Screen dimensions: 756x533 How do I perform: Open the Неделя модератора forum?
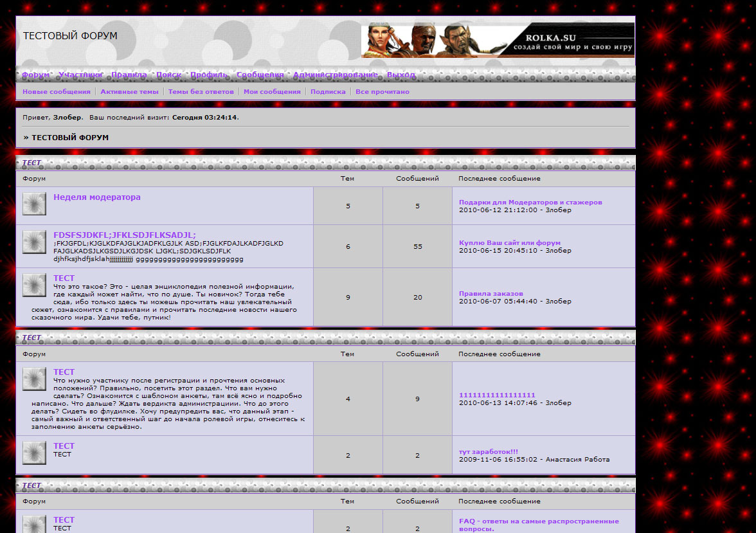tap(97, 197)
